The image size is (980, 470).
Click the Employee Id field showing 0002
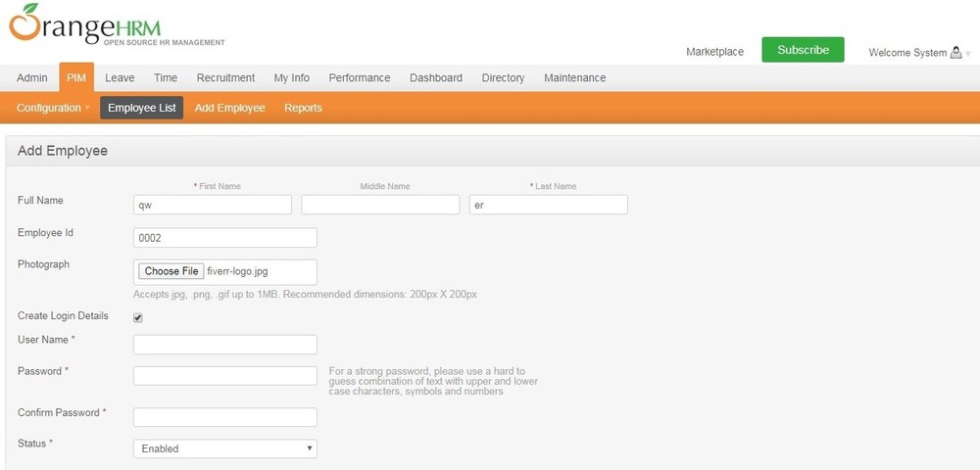[225, 238]
